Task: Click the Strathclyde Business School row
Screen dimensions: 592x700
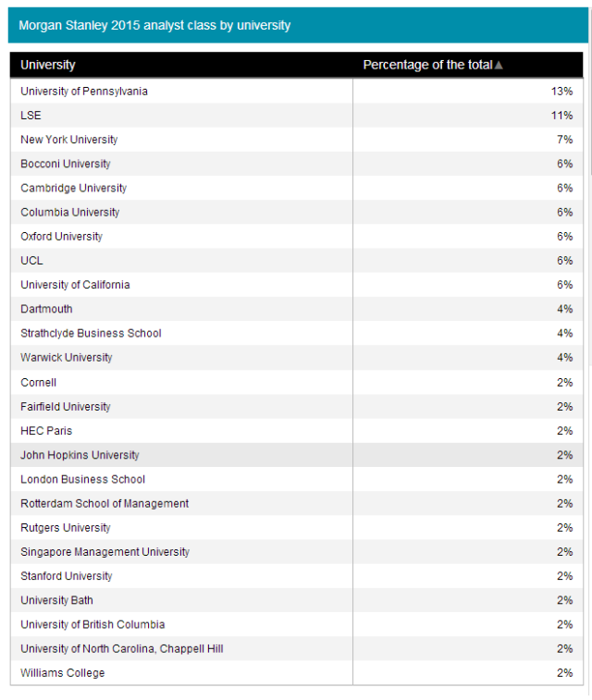Action: [91, 333]
